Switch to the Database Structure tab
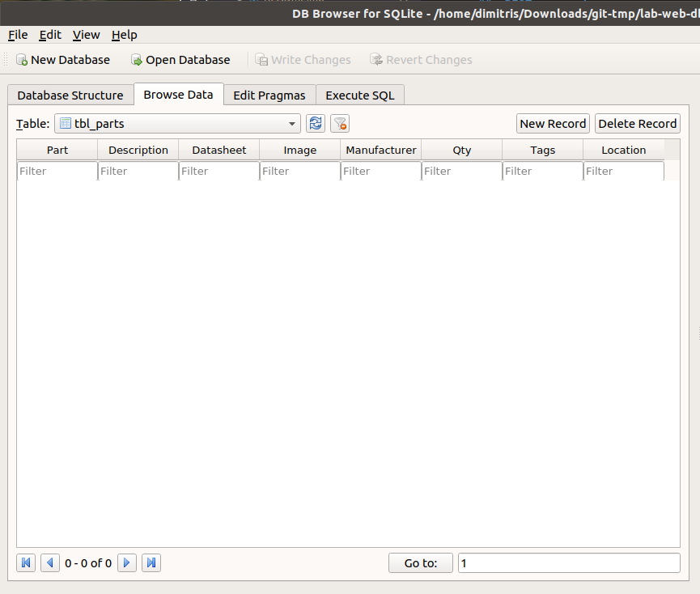 pyautogui.click(x=70, y=95)
